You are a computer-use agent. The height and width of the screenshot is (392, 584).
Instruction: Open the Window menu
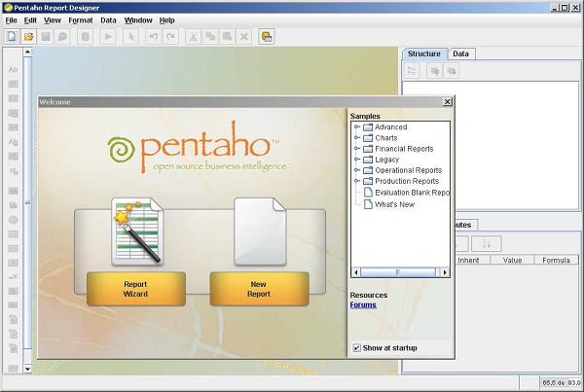click(138, 20)
